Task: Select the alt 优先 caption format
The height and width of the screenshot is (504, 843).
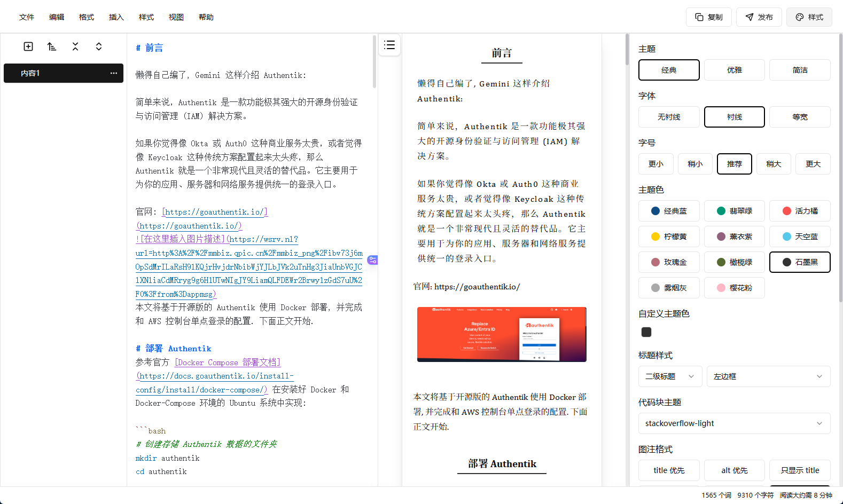Action: (735, 470)
